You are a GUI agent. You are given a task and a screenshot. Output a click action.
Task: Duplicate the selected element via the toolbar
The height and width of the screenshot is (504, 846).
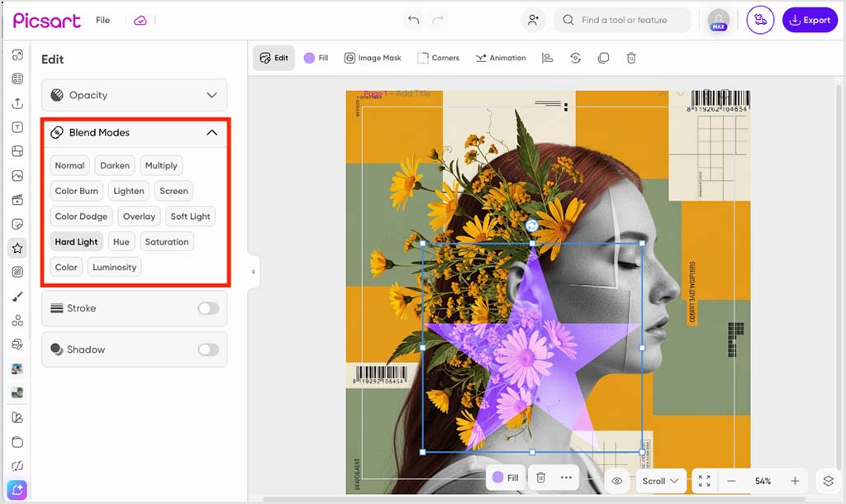[604, 58]
